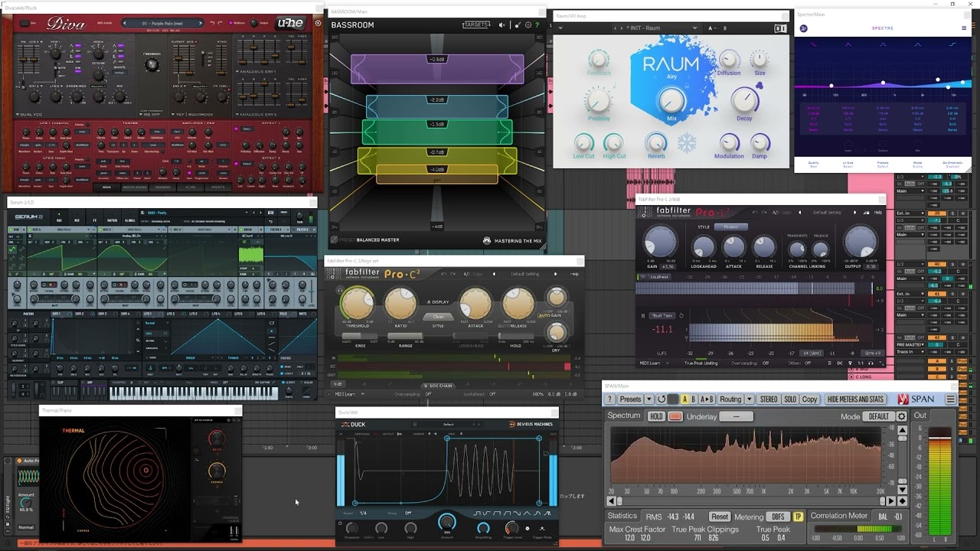This screenshot has width=980, height=551.
Task: Click SPAN Reset statistics button
Action: pos(720,517)
